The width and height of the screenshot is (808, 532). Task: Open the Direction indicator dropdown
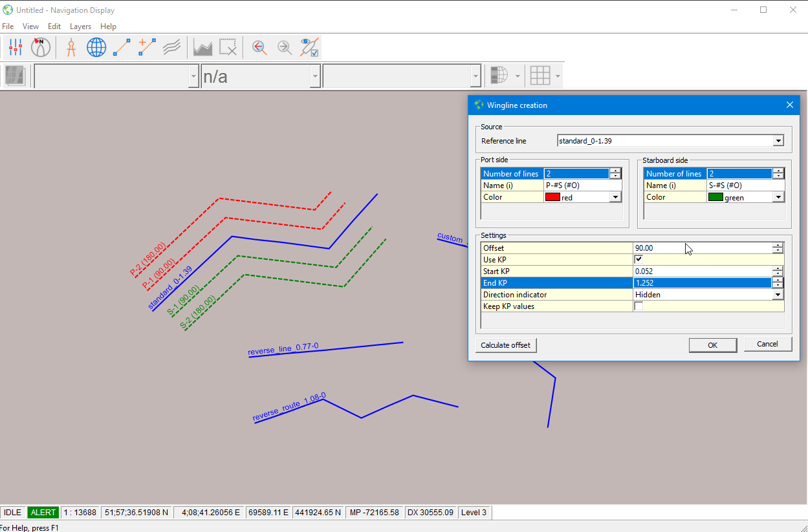point(778,295)
